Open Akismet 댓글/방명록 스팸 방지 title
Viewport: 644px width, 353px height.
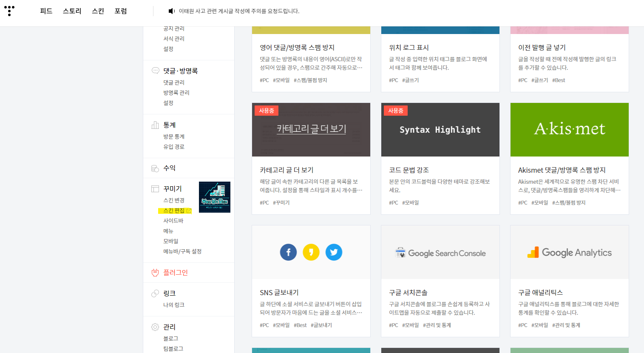(x=562, y=170)
